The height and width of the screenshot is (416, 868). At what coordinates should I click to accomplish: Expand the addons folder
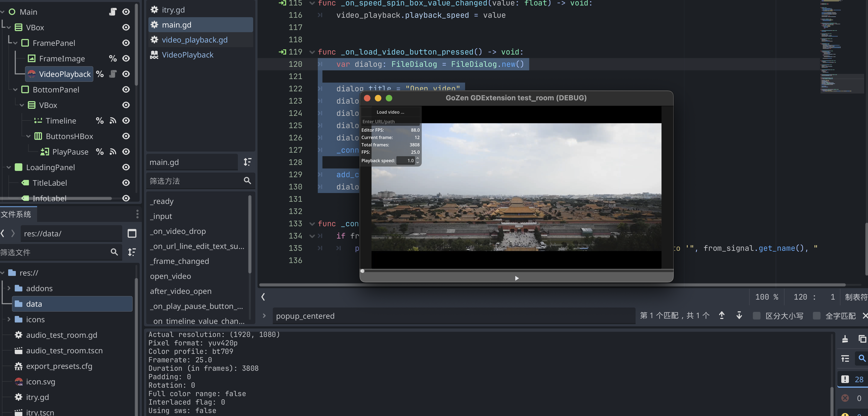(x=9, y=288)
